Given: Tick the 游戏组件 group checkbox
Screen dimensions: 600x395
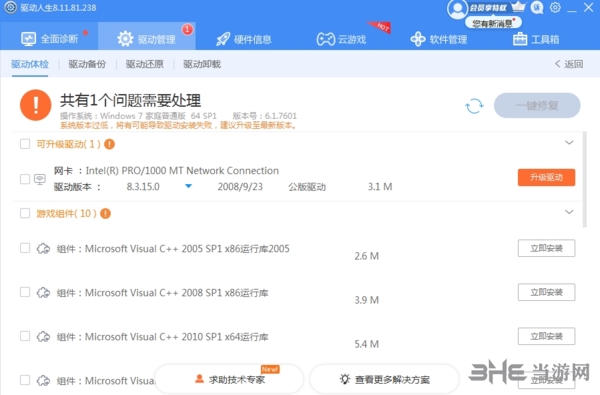Looking at the screenshot, I should click(x=25, y=213).
